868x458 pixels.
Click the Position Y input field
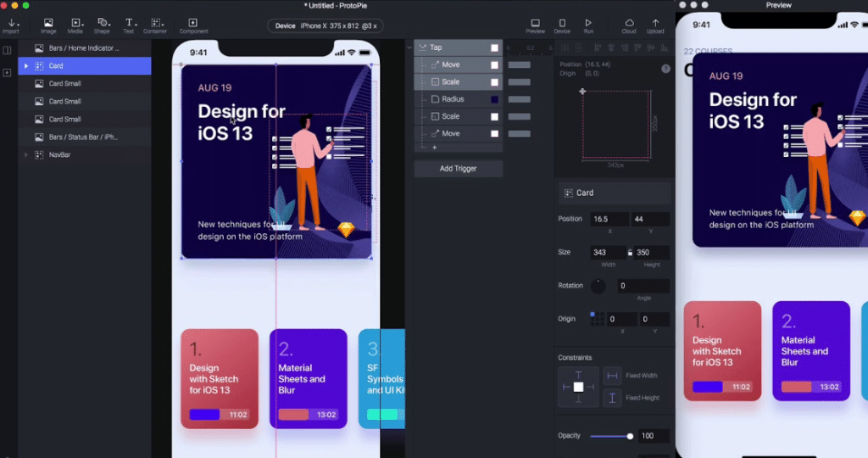pos(650,220)
